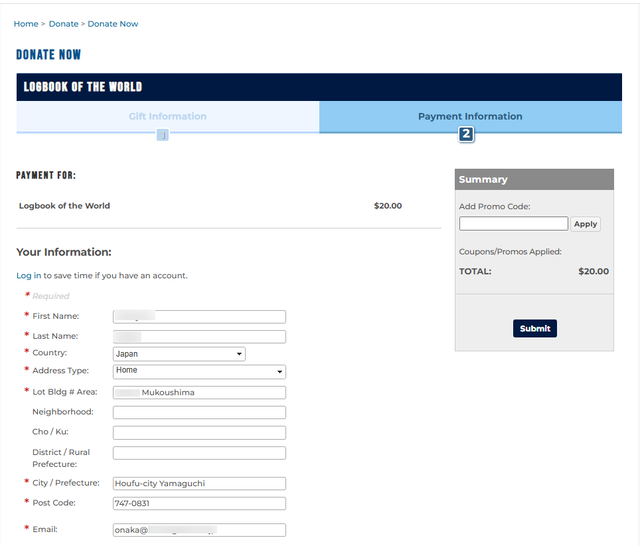Click the DONATE NOW page heading

pyautogui.click(x=49, y=55)
